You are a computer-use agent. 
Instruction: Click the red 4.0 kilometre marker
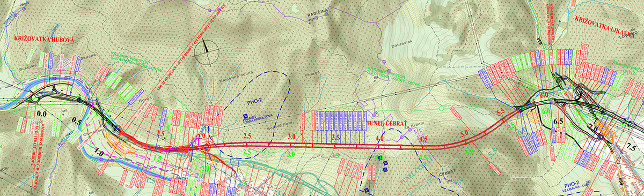coord(380,139)
